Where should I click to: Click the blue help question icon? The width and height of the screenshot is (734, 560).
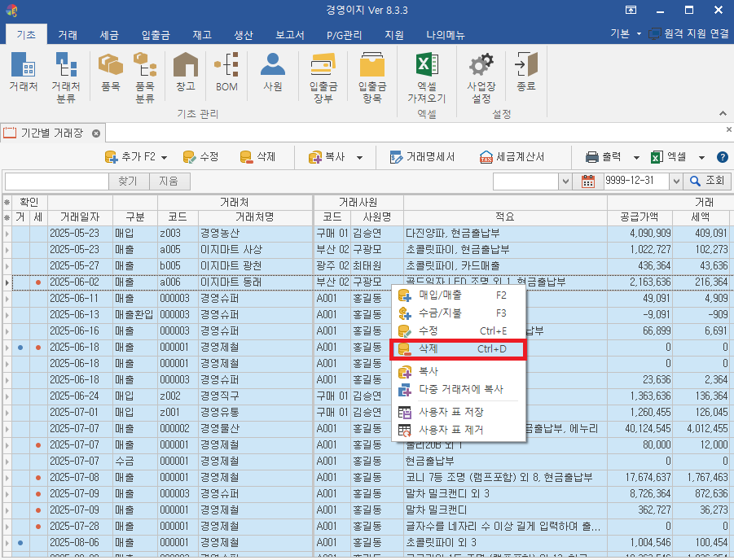tap(722, 157)
